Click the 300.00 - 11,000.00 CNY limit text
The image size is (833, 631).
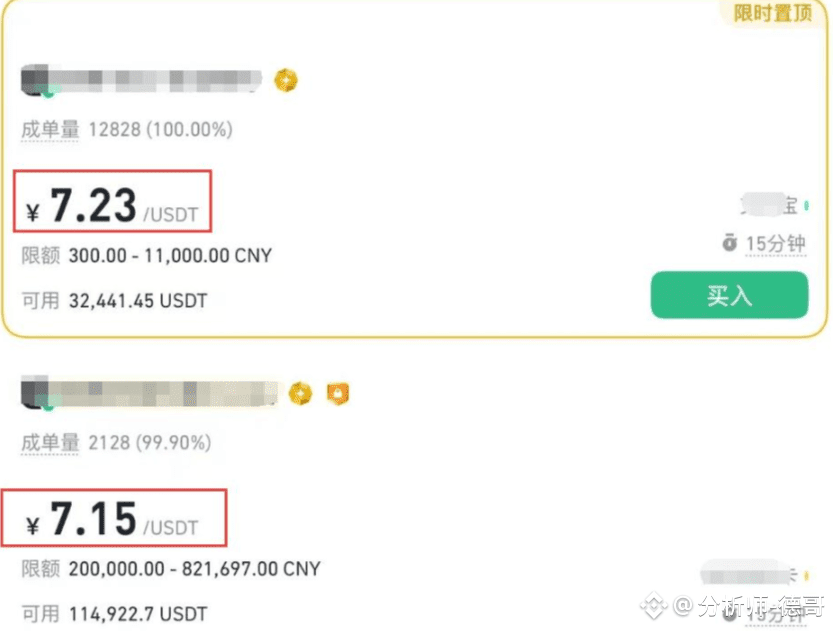[x=170, y=255]
